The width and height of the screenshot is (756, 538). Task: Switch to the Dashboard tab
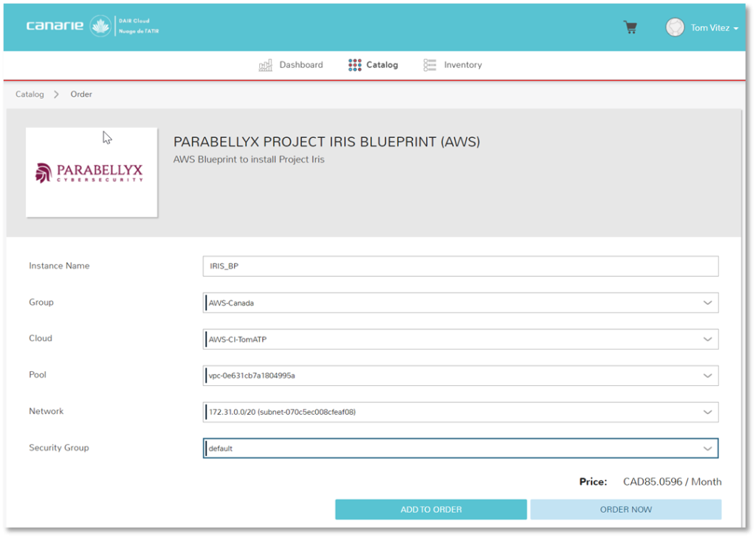pyautogui.click(x=300, y=65)
